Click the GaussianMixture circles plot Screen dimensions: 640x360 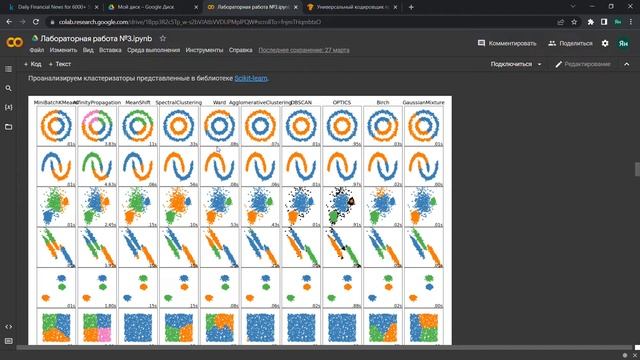click(424, 126)
